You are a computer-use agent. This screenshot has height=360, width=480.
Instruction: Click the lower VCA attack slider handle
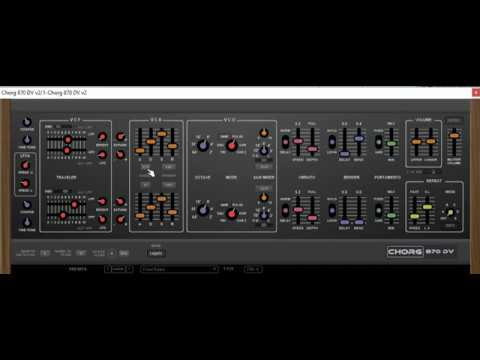(140, 216)
